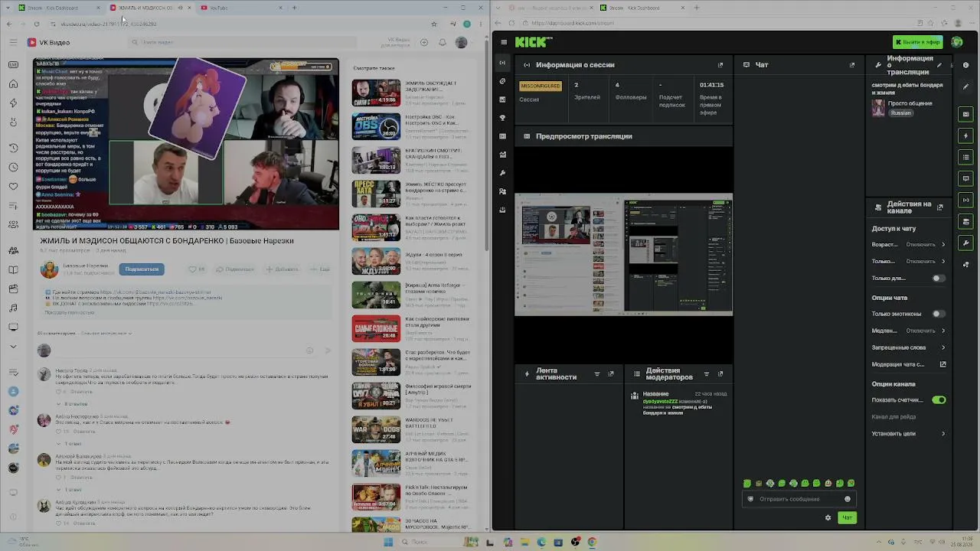980x551 pixels.
Task: Click the VK comment input field
Action: point(185,350)
